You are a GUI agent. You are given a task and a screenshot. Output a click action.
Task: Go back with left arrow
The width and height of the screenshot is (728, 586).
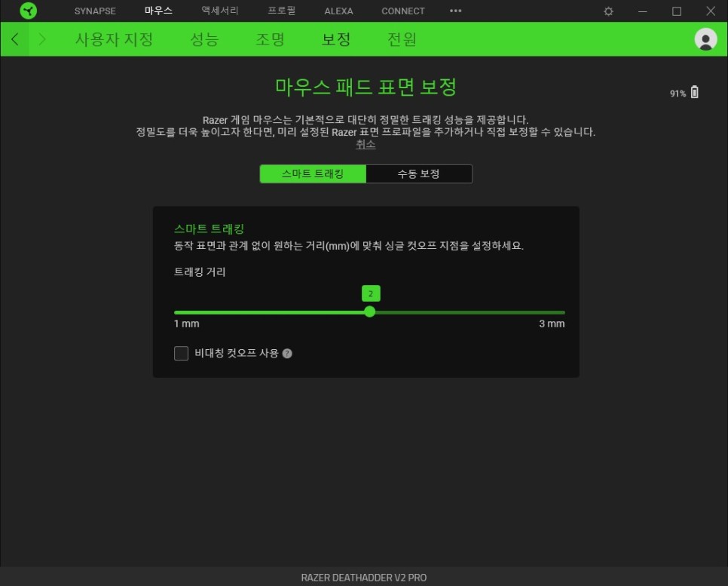click(x=15, y=39)
